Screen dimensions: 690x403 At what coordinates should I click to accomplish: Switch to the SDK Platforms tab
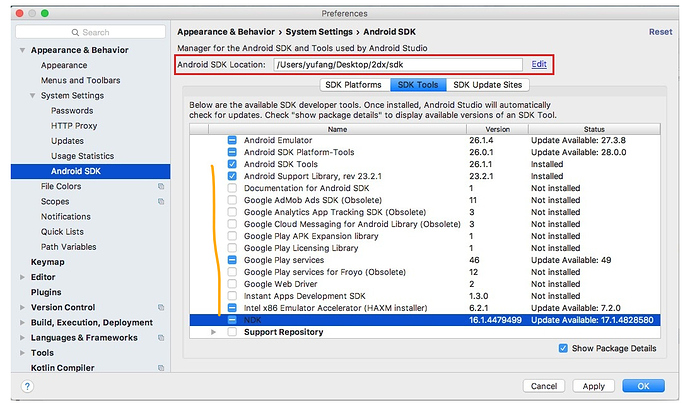pyautogui.click(x=355, y=84)
